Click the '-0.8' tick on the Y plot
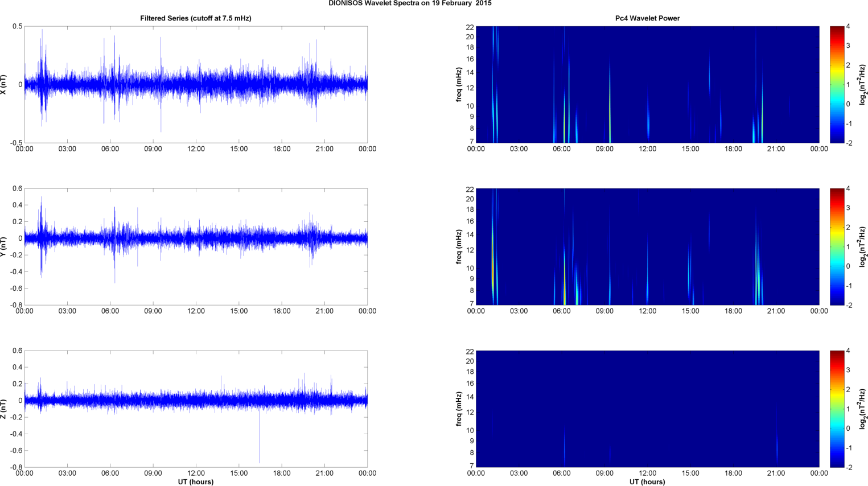Image resolution: width=868 pixels, height=486 pixels. point(15,305)
